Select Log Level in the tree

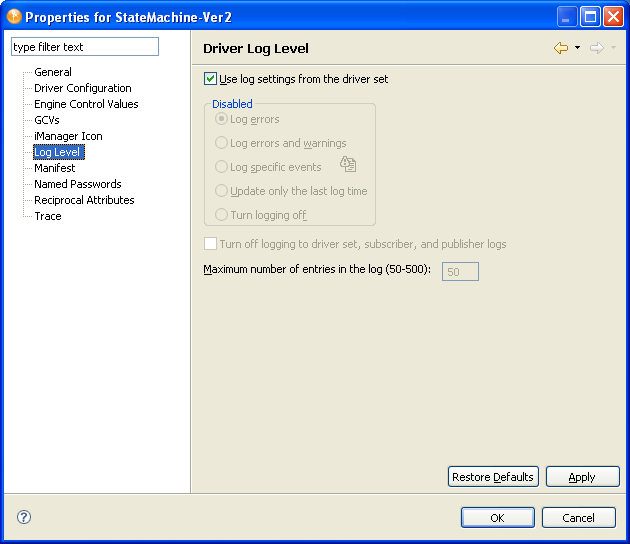(59, 152)
